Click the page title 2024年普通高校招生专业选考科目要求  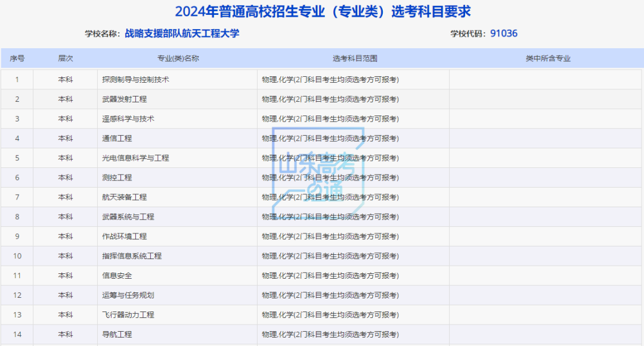[x=322, y=10]
